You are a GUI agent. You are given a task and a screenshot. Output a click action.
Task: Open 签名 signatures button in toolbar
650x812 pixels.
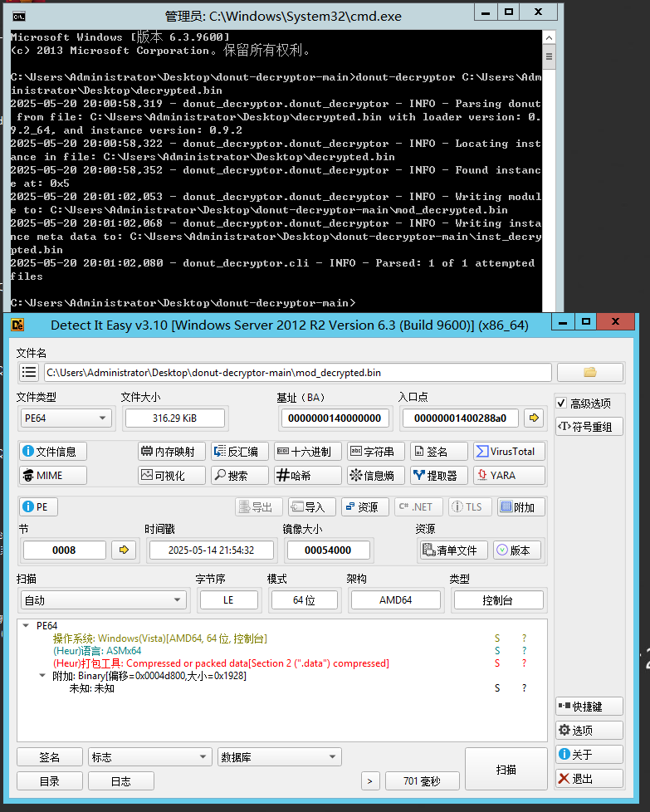click(x=438, y=452)
